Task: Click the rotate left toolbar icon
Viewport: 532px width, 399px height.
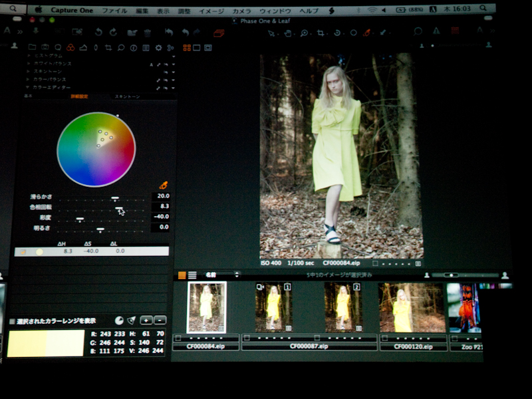Action: pos(98,32)
